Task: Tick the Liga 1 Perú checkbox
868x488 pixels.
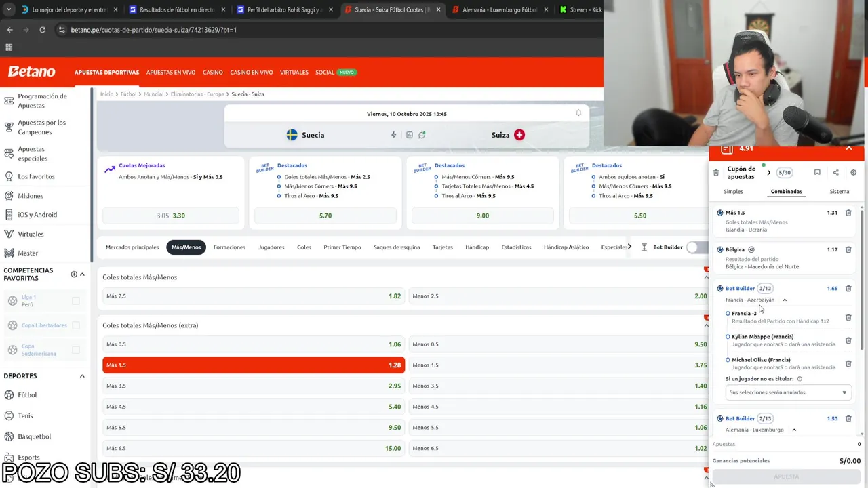Action: [x=76, y=301]
